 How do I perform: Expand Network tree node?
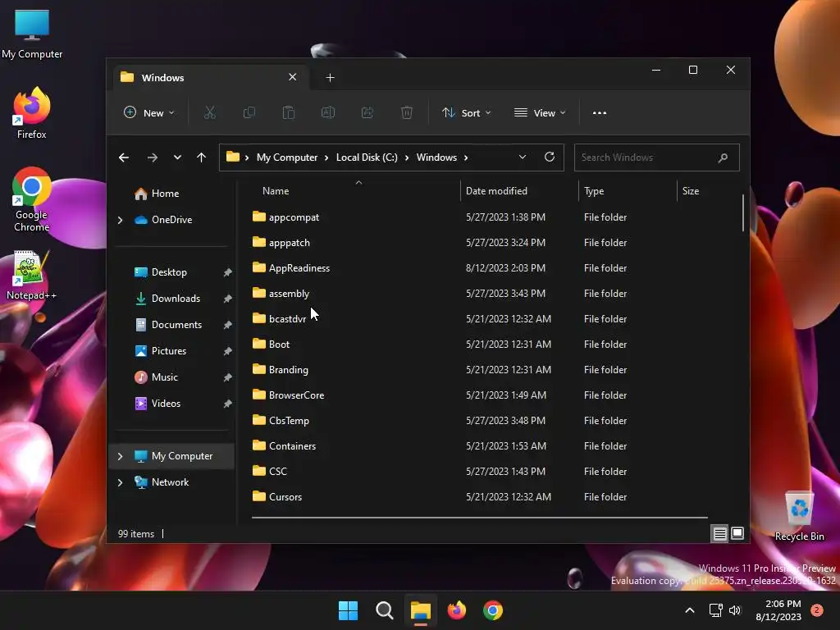click(120, 482)
